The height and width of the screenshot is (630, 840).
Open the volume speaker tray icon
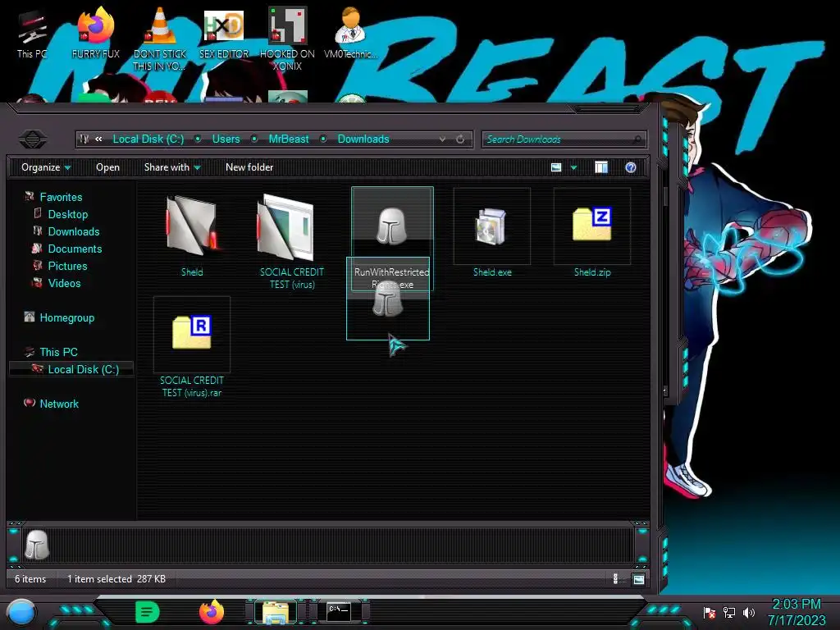pyautogui.click(x=749, y=612)
